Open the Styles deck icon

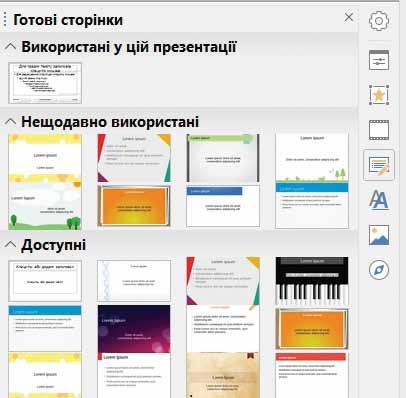click(x=379, y=200)
